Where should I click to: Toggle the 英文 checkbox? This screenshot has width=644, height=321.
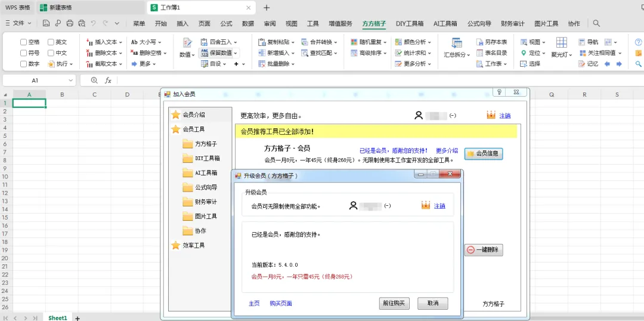[51, 42]
